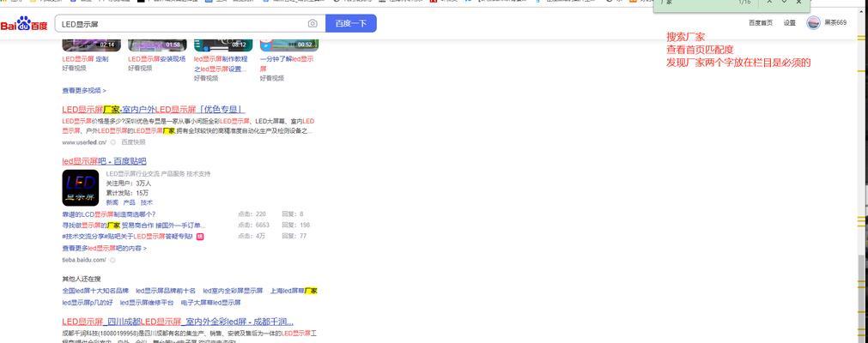Screen dimensions: 868x343
Task: Click the pink 精 badge icon beside 答疑专贴
Action: (200, 236)
